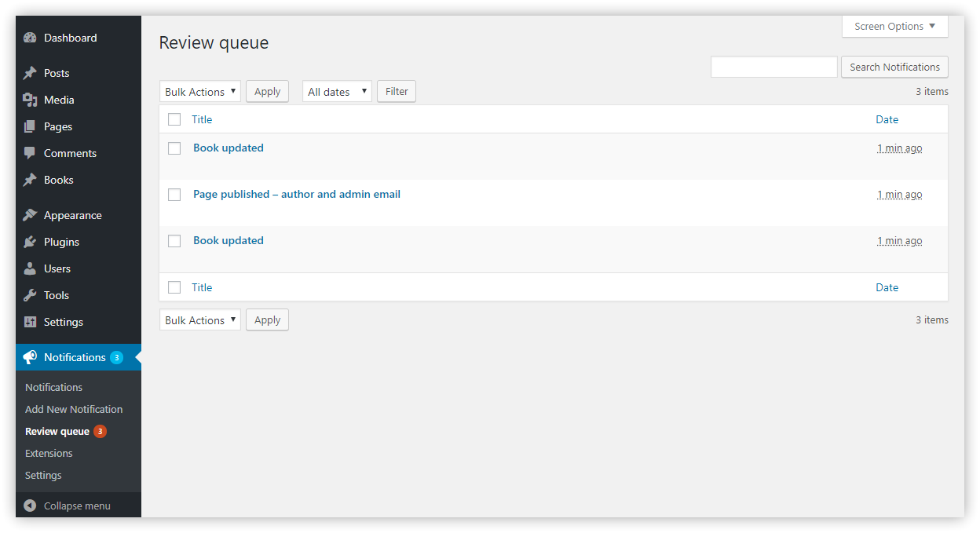Viewport: 980px width, 533px height.
Task: Click the Media icon in sidebar
Action: coord(30,100)
